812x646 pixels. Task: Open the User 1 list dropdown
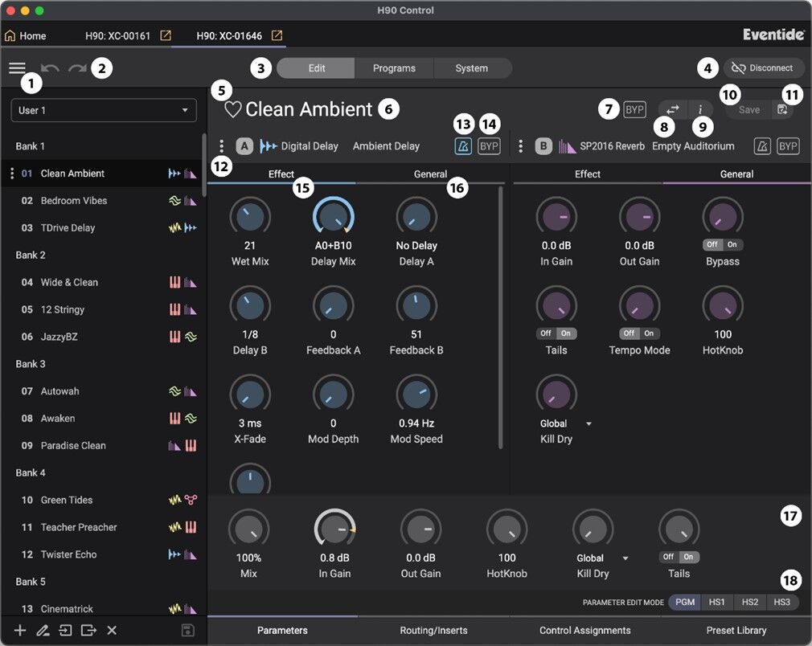tap(104, 110)
